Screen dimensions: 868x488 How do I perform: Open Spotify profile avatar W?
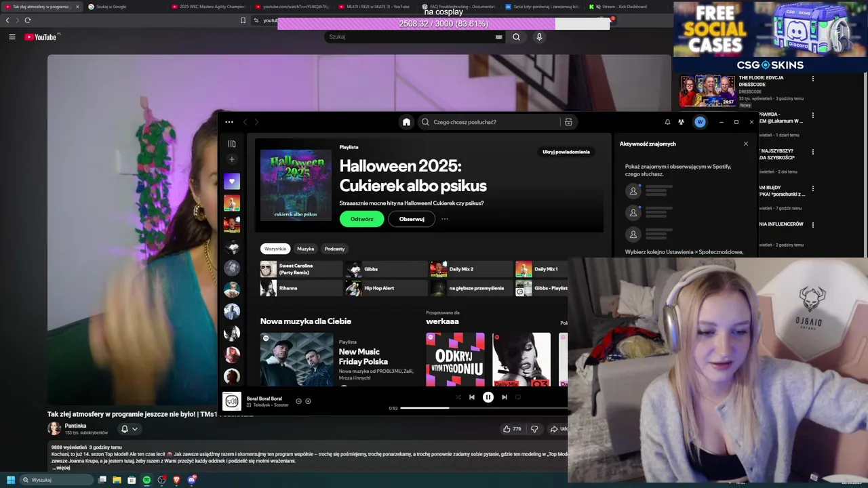tap(700, 122)
